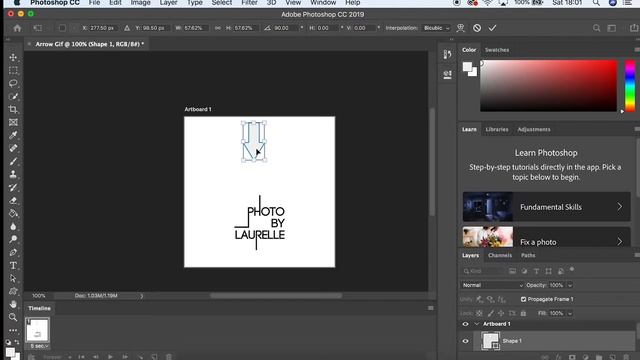The height and width of the screenshot is (360, 640).
Task: Open the Apple menu
Action: click(17, 2)
